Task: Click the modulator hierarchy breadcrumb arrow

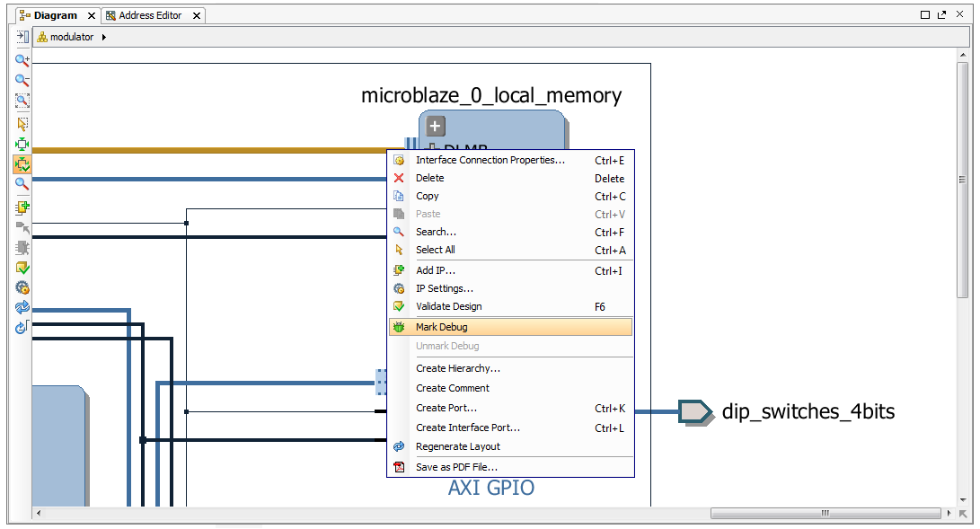Action: [x=104, y=37]
